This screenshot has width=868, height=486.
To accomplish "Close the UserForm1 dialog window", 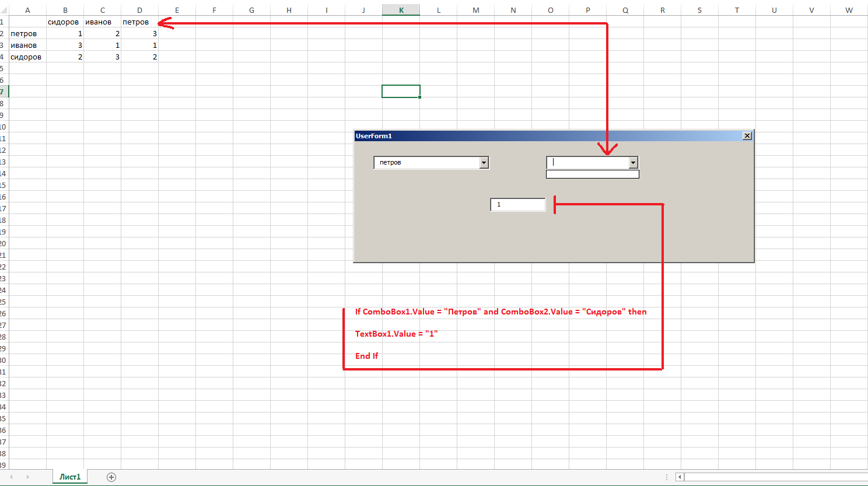I will point(747,136).
